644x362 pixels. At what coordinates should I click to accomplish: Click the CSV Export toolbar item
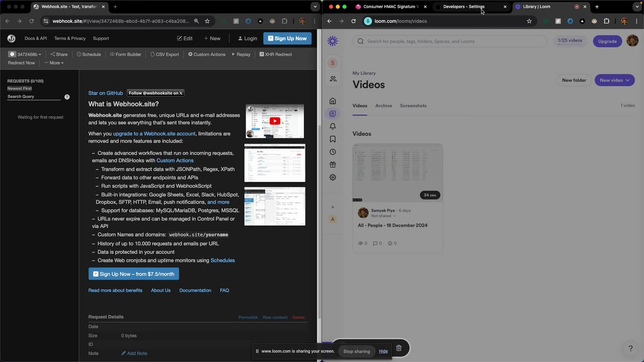165,54
